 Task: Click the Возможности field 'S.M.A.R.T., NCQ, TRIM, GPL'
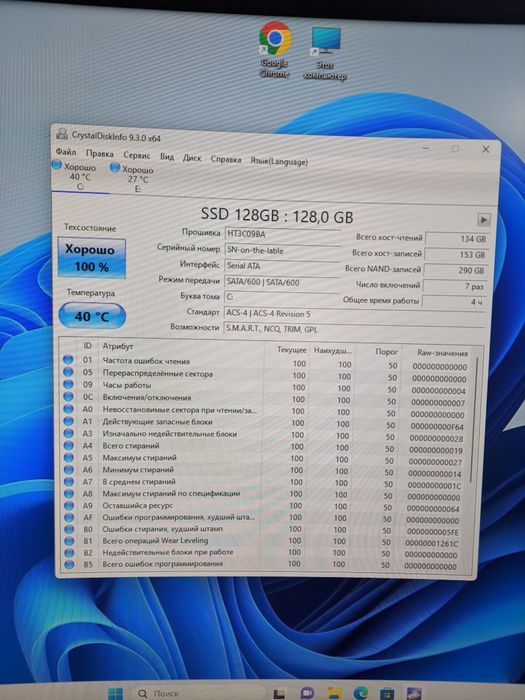[x=354, y=329]
